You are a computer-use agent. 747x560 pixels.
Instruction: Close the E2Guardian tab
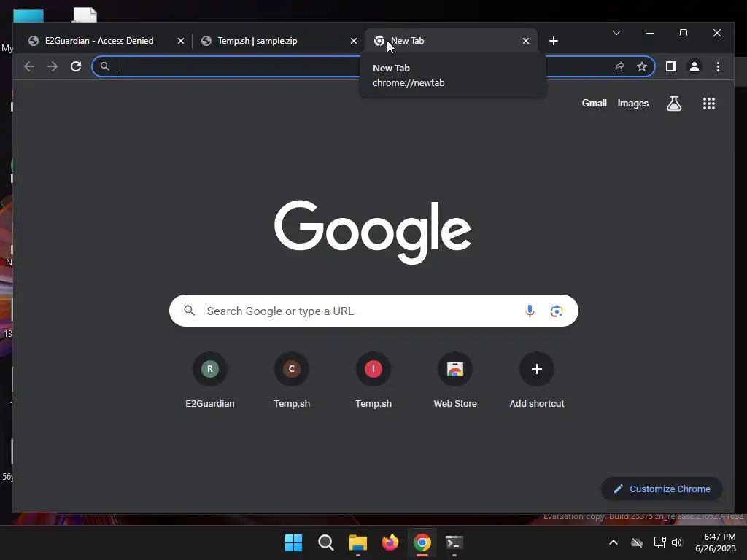[x=181, y=41]
